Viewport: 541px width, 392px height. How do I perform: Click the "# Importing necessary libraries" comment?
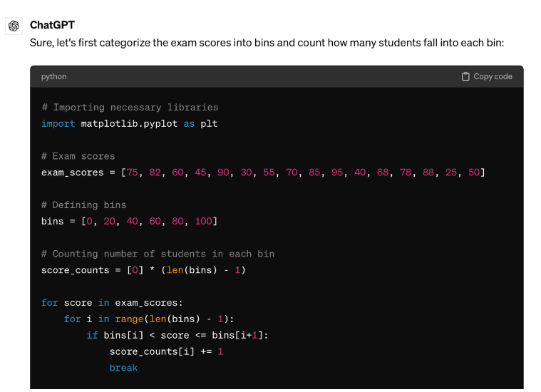[130, 107]
